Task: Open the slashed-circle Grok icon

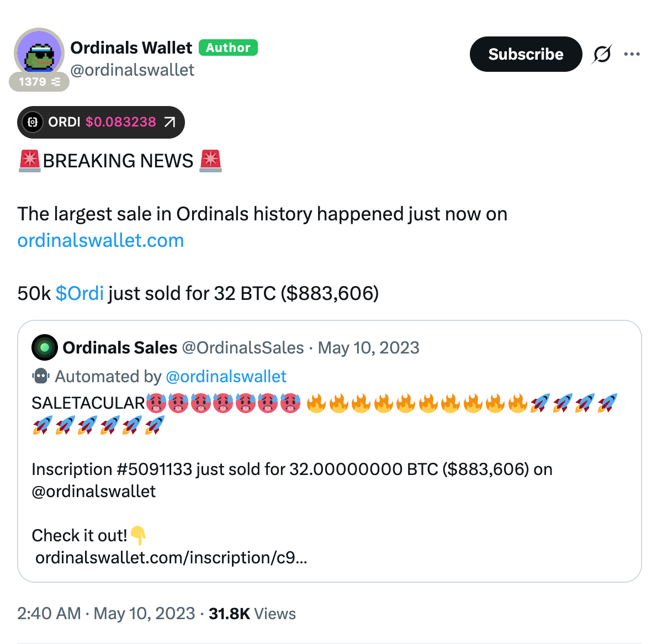Action: point(602,54)
